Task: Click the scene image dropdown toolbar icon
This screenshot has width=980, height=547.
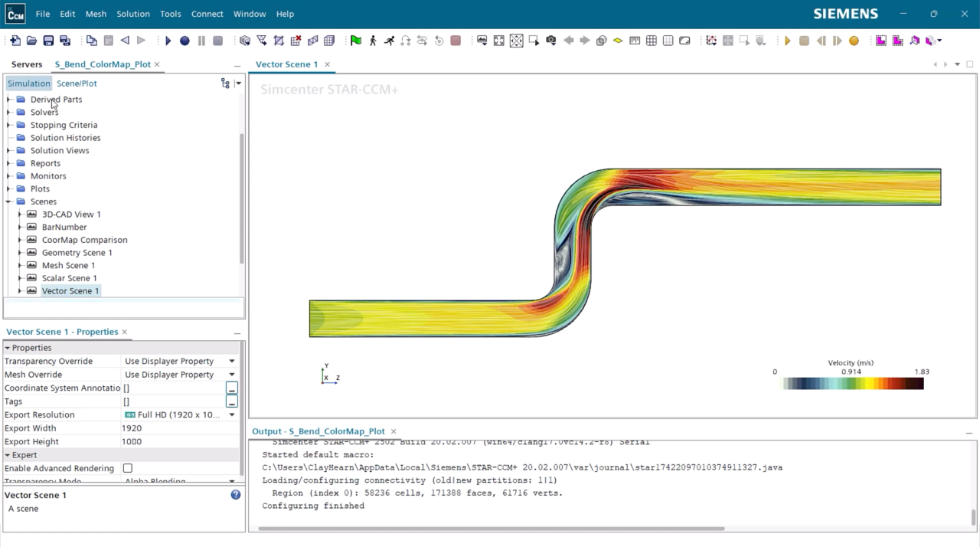Action: (482, 41)
